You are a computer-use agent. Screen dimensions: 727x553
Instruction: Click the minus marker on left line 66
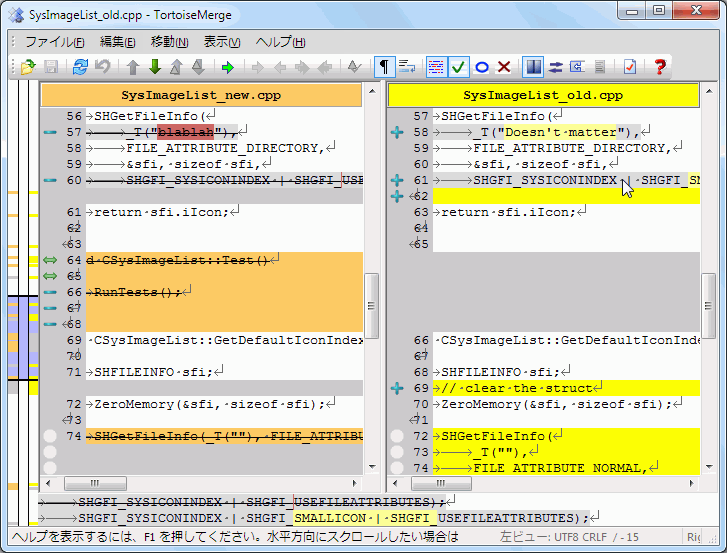[50, 292]
